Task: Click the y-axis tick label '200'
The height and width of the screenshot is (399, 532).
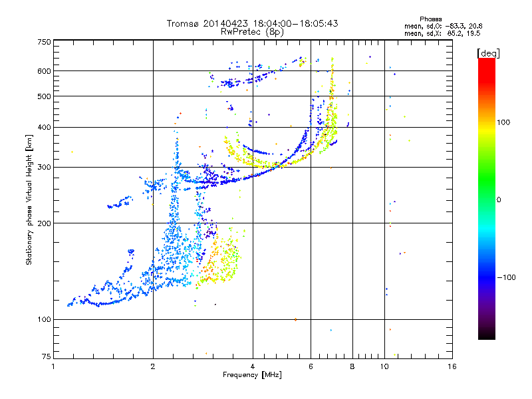Action: click(x=44, y=223)
